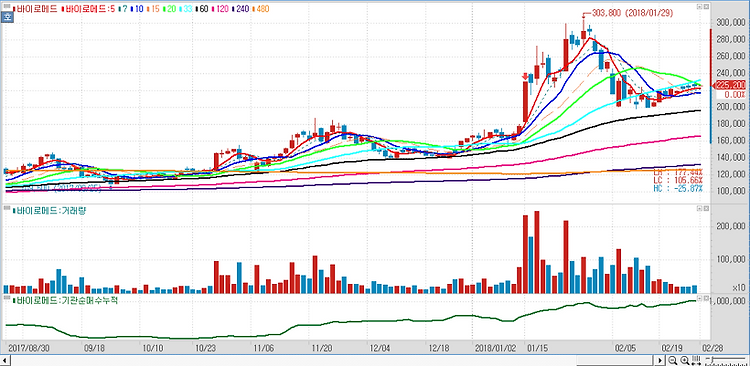
Task: Select the black 60-day moving average legend
Action: [x=202, y=9]
